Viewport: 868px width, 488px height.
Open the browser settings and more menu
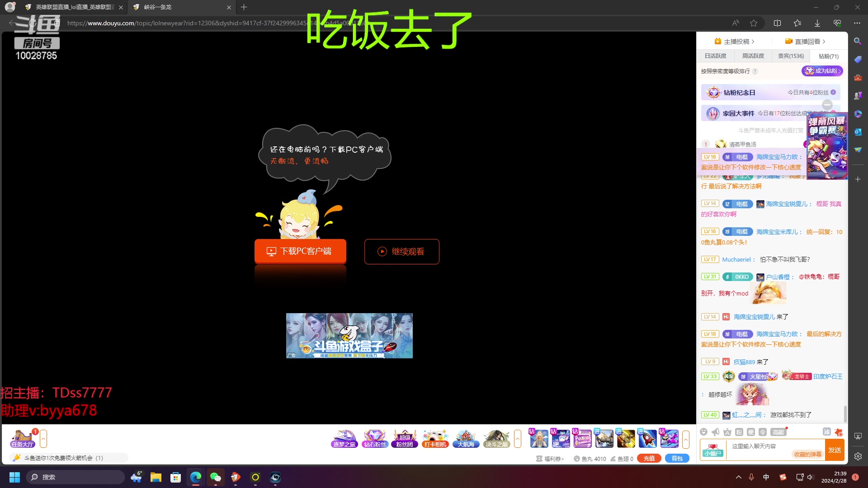pos(857,23)
